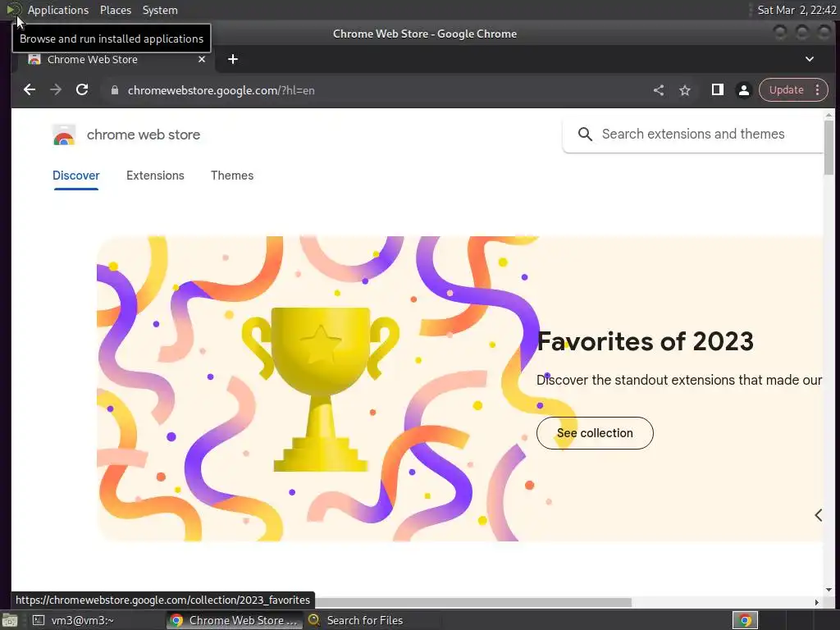The image size is (840, 630).
Task: Open the side panel icon
Action: 717,90
